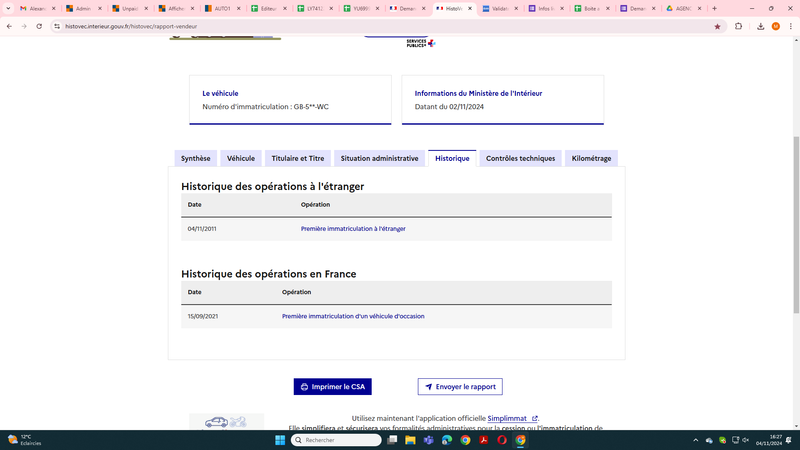Open the Situation administrative tab
The width and height of the screenshot is (800, 450).
380,158
